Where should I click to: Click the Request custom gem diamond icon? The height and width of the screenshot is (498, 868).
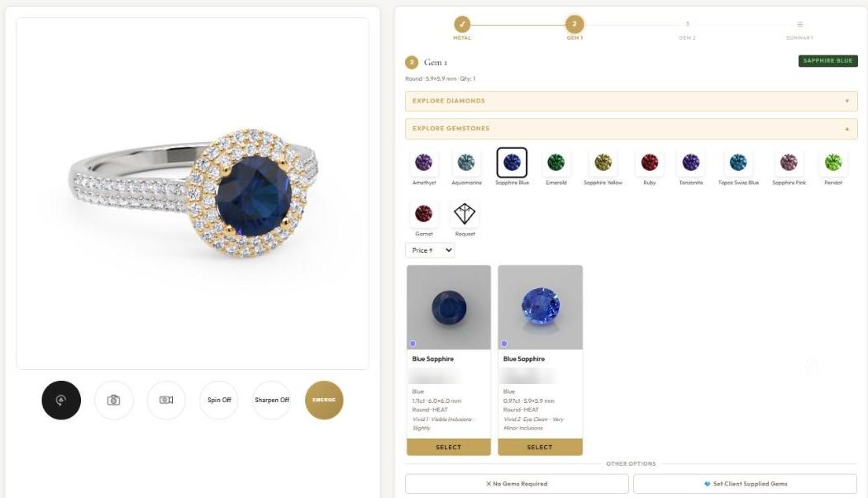(465, 214)
